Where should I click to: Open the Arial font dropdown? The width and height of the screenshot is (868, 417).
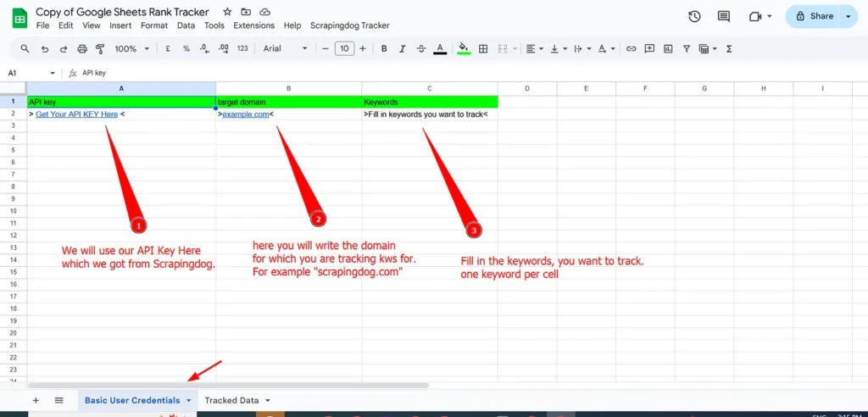pos(285,48)
